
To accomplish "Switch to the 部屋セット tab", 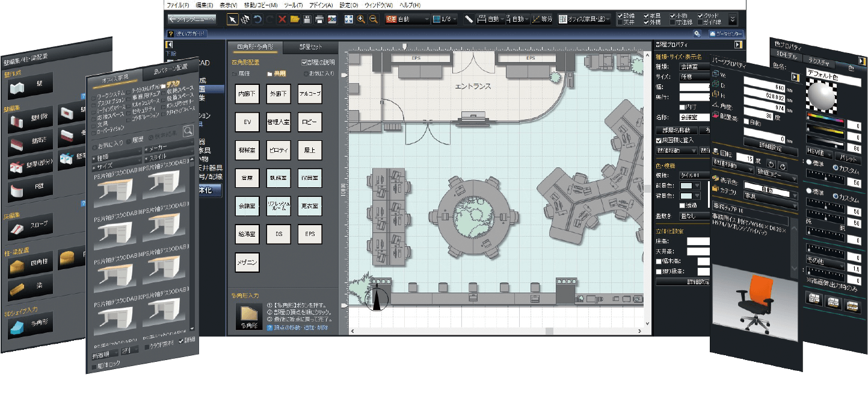I will (x=311, y=47).
